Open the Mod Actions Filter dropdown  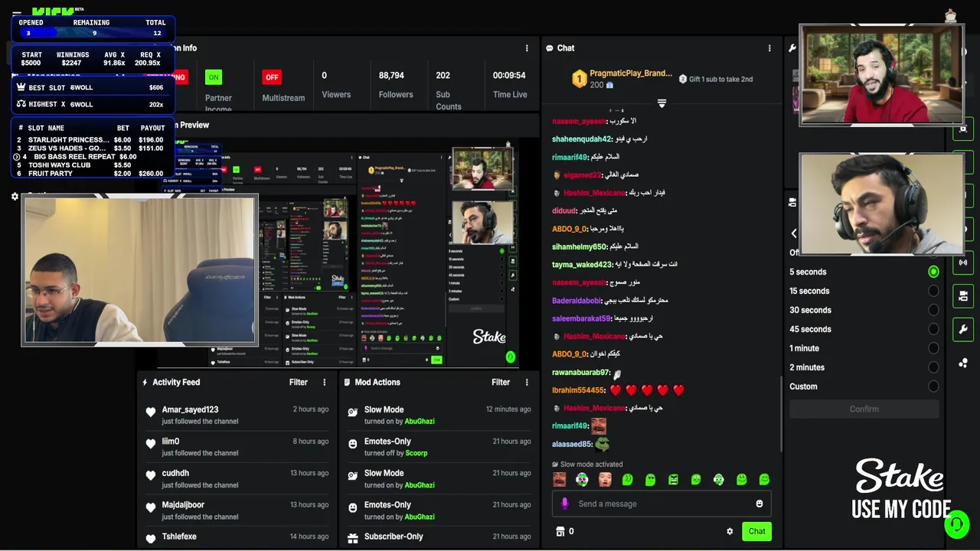pyautogui.click(x=501, y=383)
